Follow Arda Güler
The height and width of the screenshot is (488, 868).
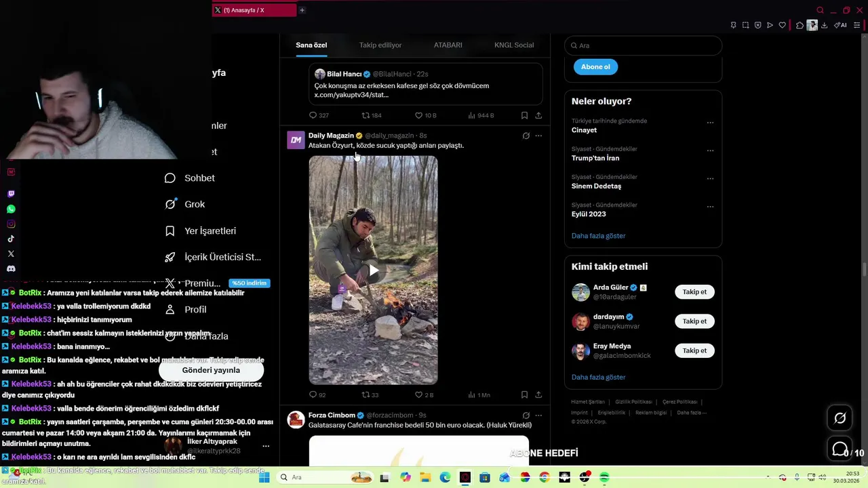coord(694,292)
